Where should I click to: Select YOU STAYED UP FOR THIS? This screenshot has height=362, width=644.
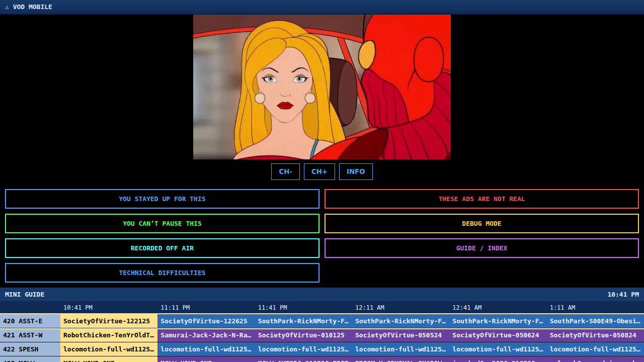click(x=162, y=199)
